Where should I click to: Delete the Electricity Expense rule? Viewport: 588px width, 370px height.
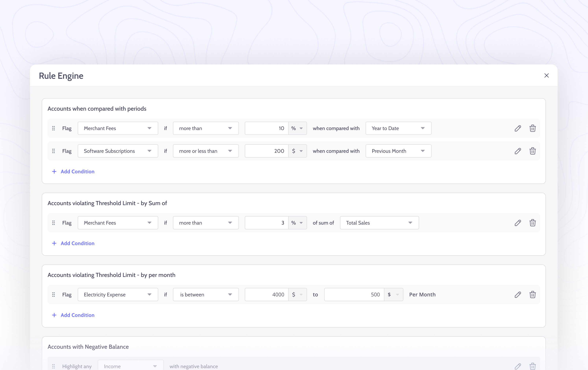click(x=533, y=295)
